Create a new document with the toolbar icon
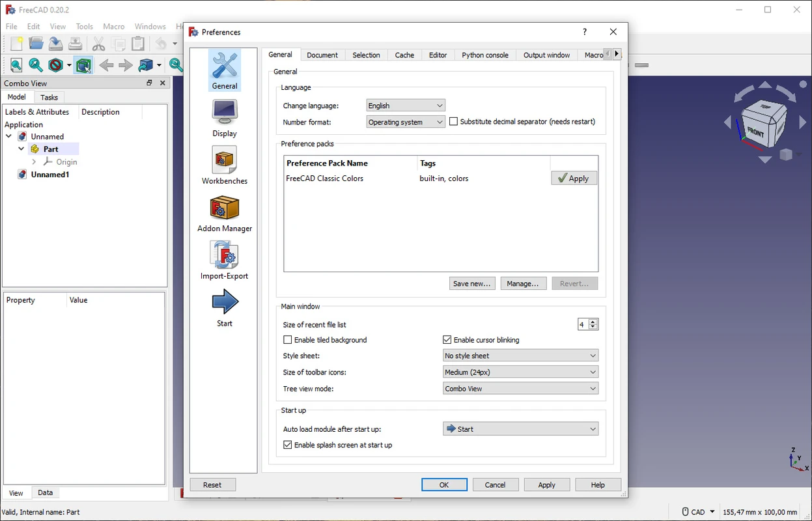Screen dimensions: 812x521 (x=16, y=44)
